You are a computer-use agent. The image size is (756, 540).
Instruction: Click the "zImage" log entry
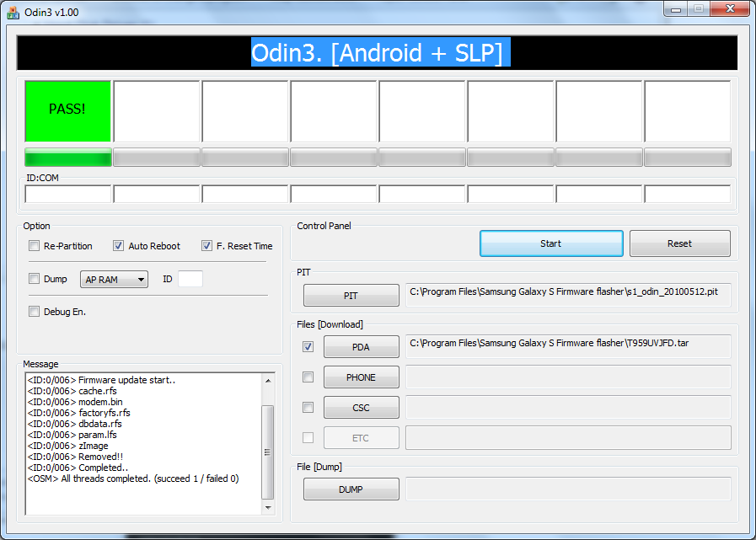click(x=68, y=446)
